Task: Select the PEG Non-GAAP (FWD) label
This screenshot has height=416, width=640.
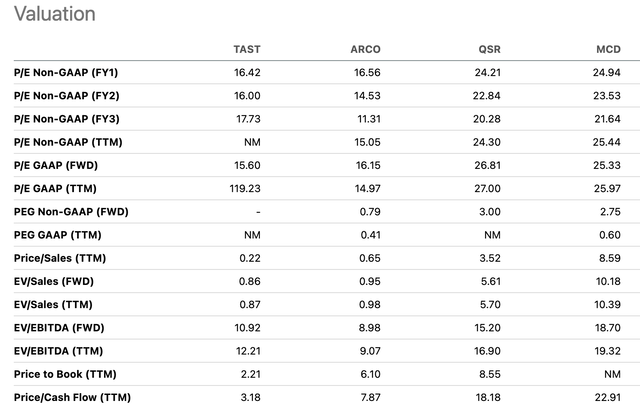Action: pos(71,211)
